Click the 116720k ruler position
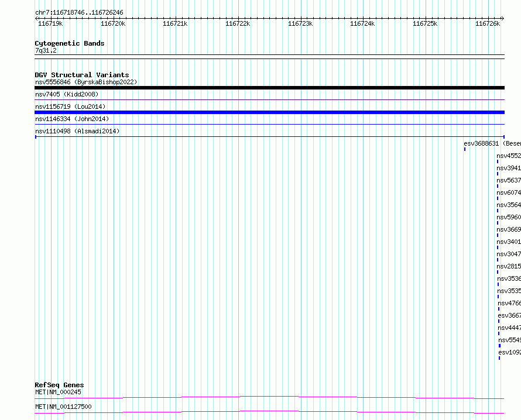 click(113, 23)
